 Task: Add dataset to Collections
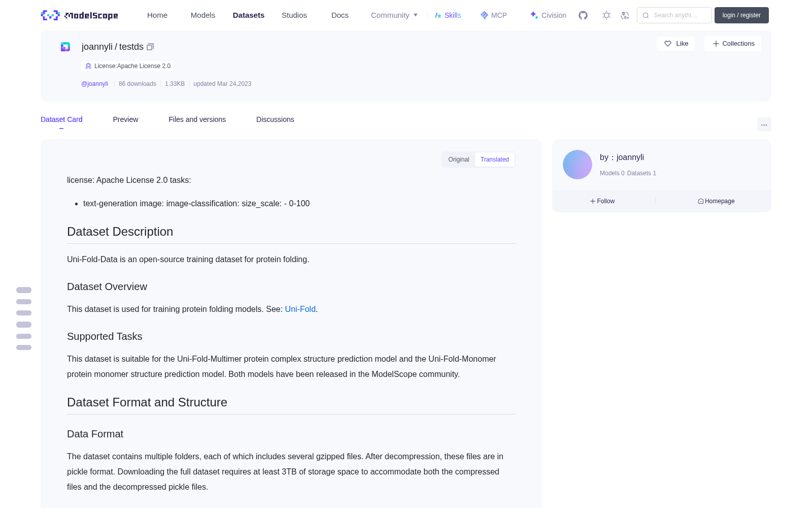pos(733,44)
